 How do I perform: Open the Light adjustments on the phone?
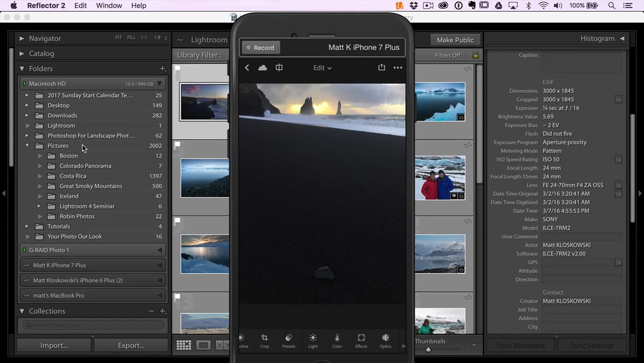(313, 340)
